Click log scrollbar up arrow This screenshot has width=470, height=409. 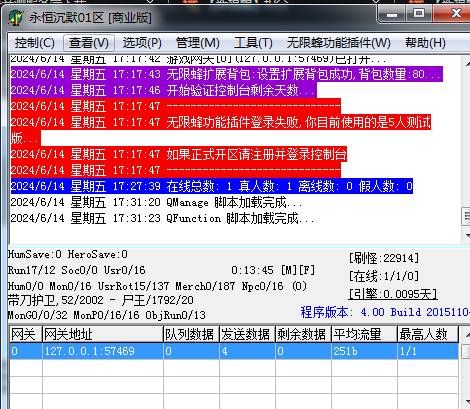(x=466, y=63)
